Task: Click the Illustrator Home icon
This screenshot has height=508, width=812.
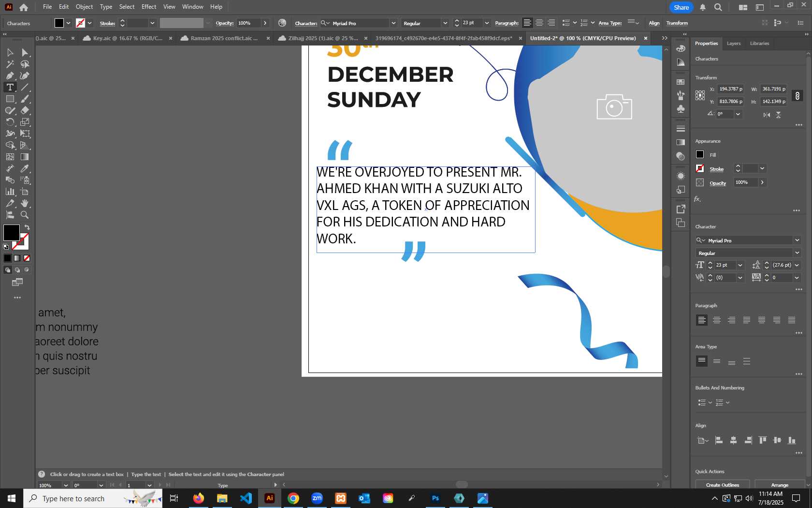Action: (24, 7)
